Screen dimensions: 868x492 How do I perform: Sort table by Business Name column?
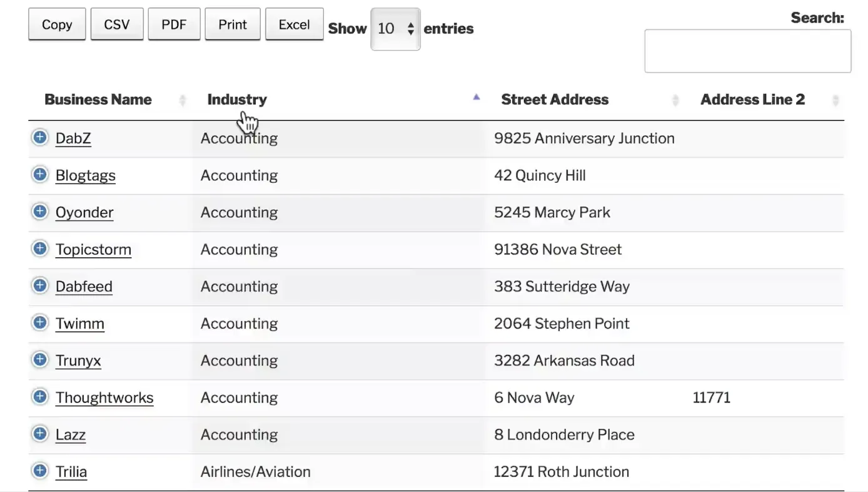[x=98, y=100]
